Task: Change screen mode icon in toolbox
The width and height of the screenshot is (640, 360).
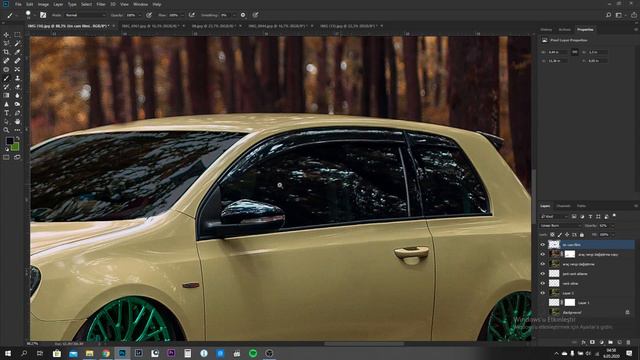Action: (x=17, y=157)
